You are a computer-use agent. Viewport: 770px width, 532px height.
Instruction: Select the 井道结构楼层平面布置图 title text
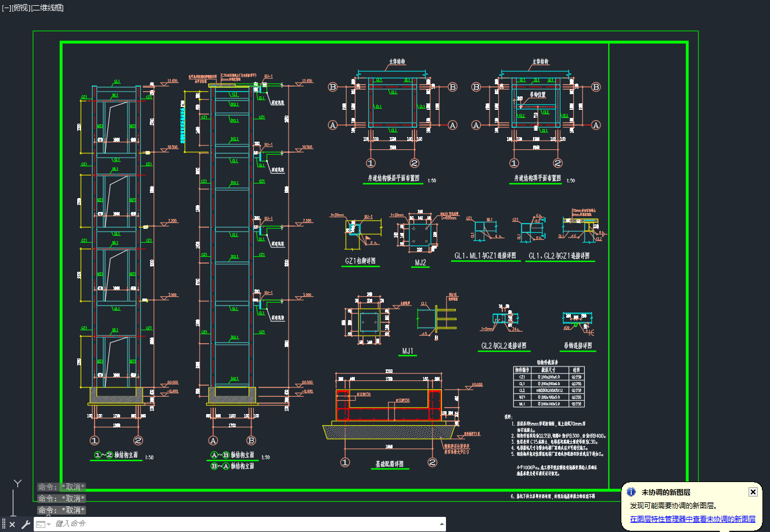(x=393, y=178)
